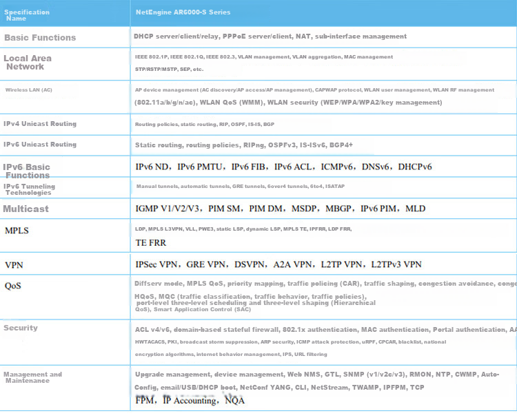
Task: Select the 'QoS' row label
Action: coord(13,286)
